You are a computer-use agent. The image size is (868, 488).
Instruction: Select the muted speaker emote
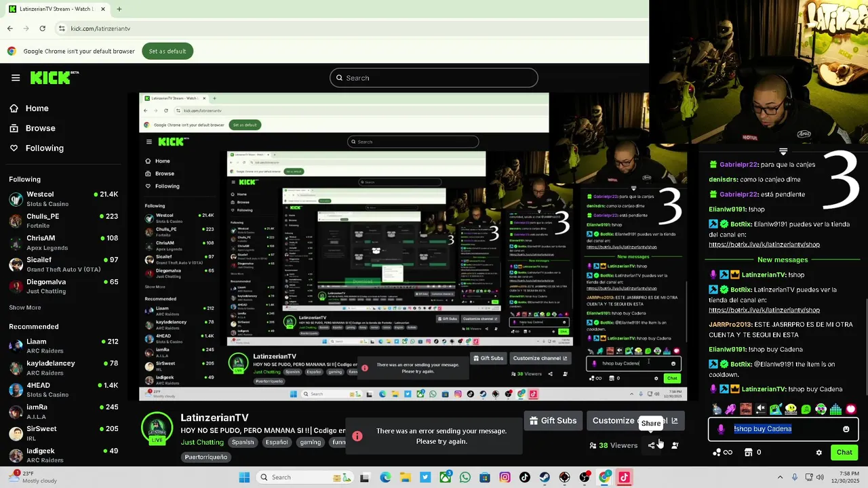pos(761,409)
